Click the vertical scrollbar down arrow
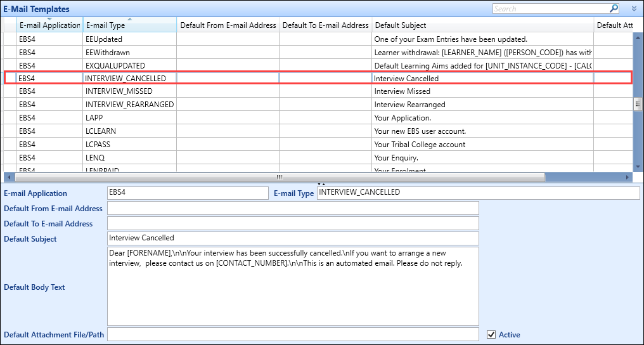This screenshot has height=345, width=644. tap(638, 167)
